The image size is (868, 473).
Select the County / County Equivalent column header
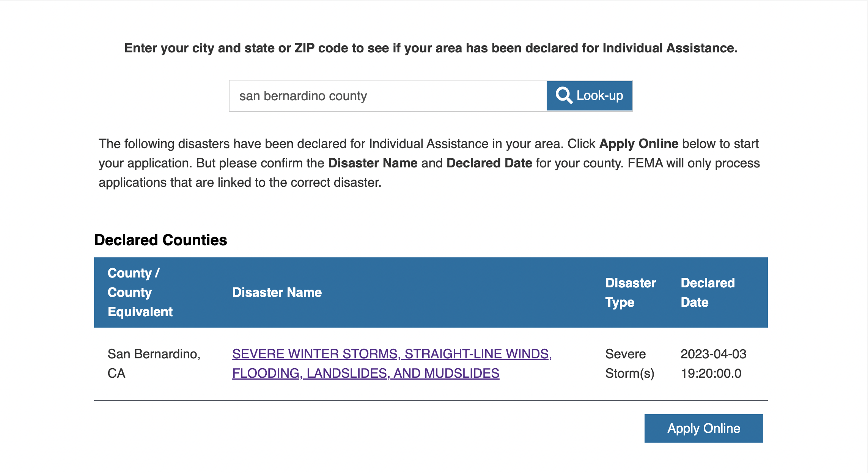coord(140,292)
